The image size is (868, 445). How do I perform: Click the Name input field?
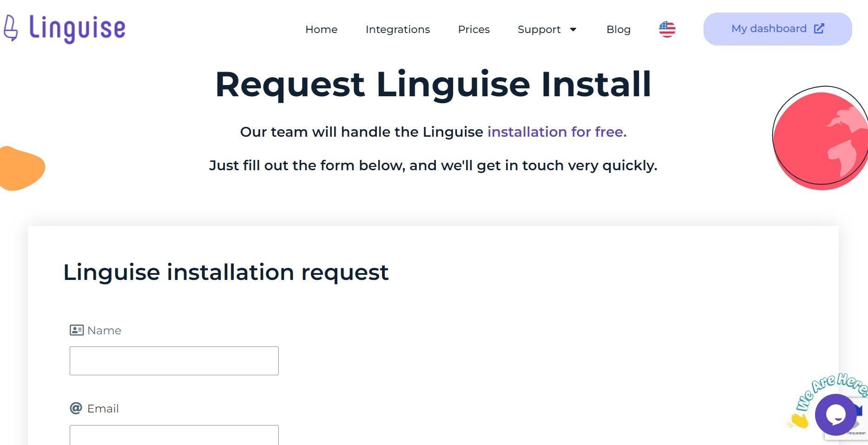[x=174, y=361]
